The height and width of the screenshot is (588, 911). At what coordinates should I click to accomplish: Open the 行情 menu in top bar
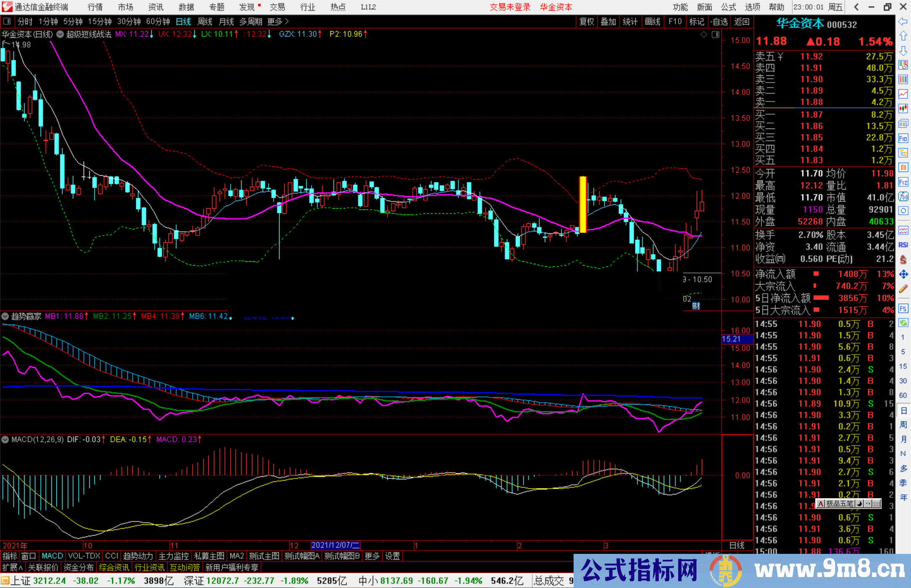(x=95, y=7)
